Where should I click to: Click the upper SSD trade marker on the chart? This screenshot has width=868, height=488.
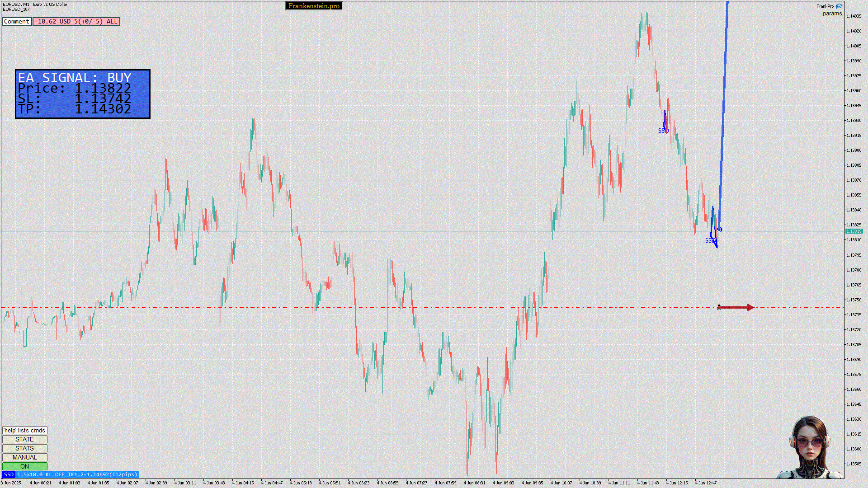(663, 131)
